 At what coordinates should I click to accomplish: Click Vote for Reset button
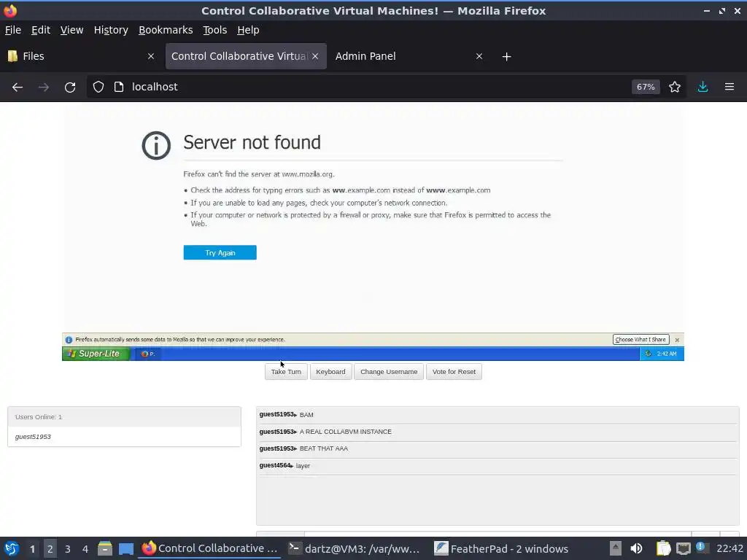(454, 372)
